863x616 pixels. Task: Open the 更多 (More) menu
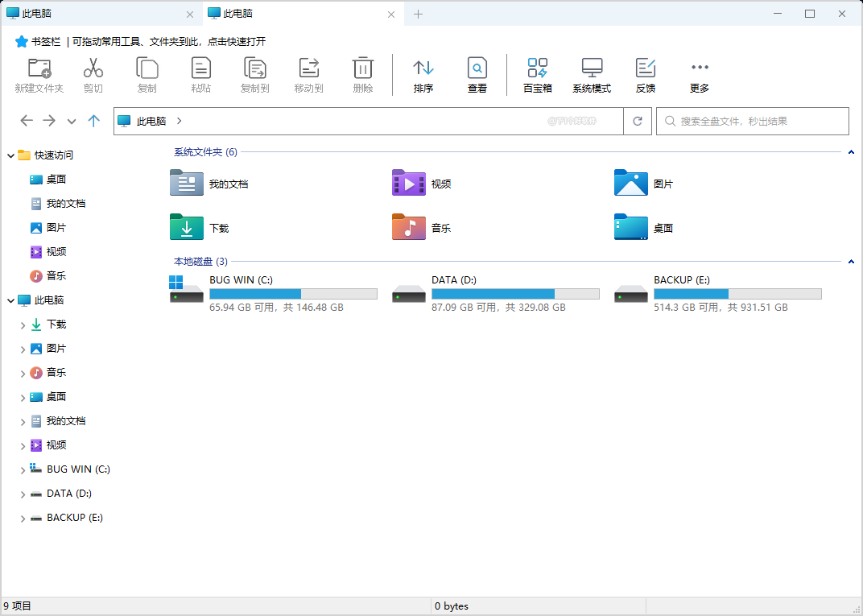tap(699, 74)
